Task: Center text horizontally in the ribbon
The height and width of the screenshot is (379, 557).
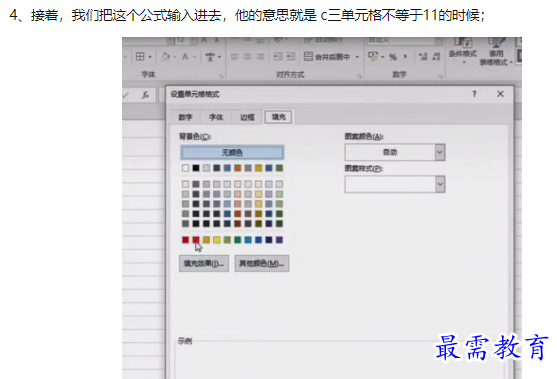Action: click(248, 56)
